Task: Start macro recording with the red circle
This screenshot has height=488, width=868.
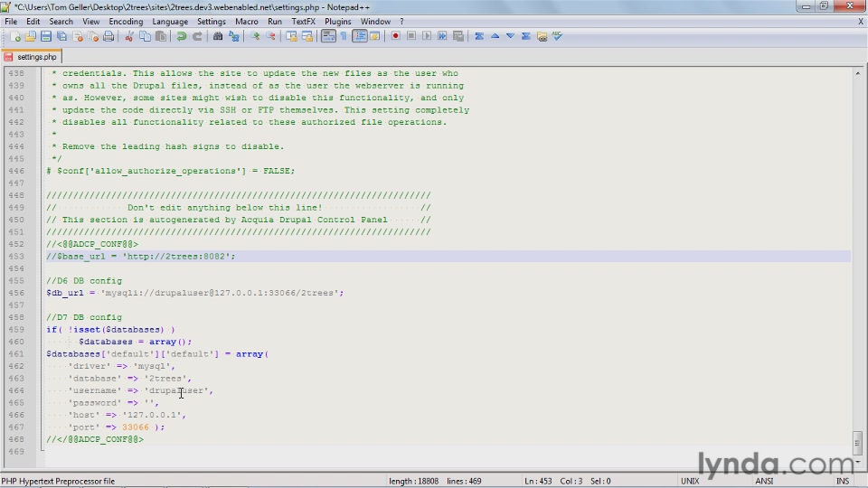Action: coord(395,36)
